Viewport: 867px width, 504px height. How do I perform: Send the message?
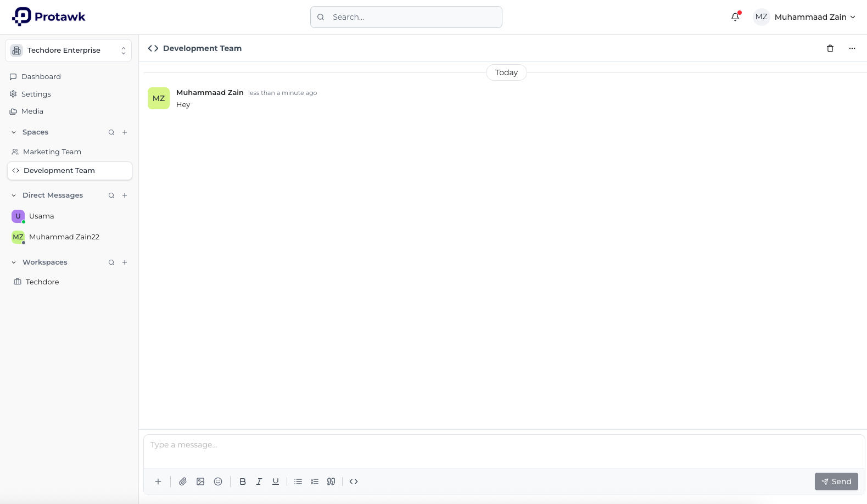click(836, 481)
